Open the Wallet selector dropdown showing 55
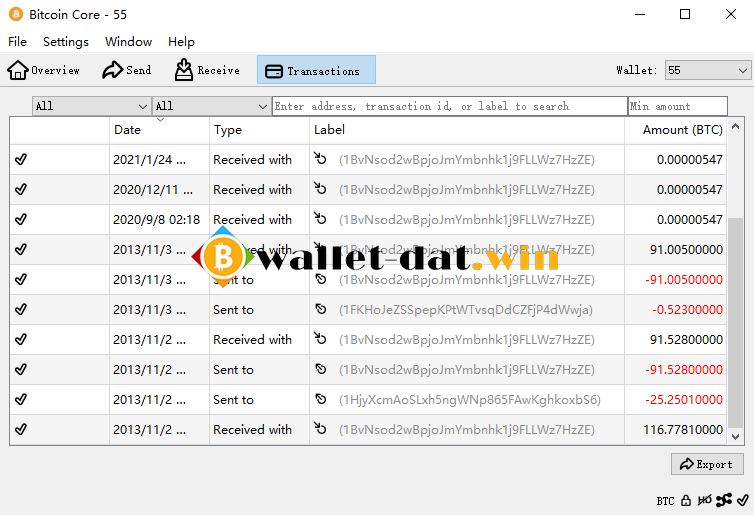Viewport: 754px width, 515px height. [x=708, y=71]
